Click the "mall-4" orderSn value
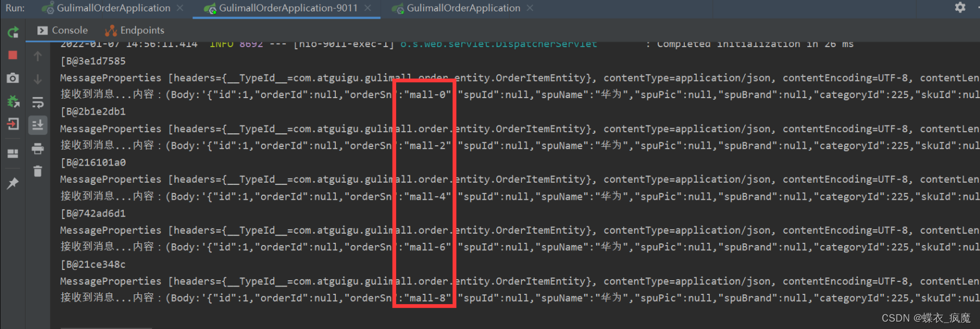The image size is (980, 329). click(428, 197)
